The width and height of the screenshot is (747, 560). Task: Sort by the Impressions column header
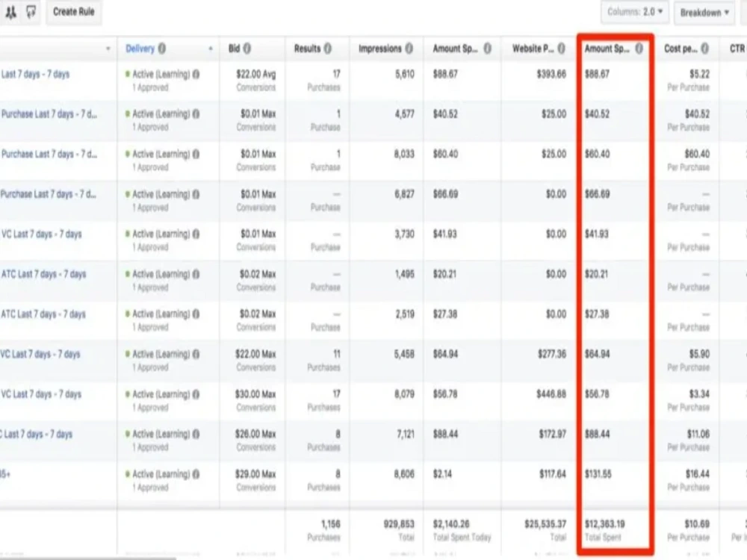(x=380, y=49)
